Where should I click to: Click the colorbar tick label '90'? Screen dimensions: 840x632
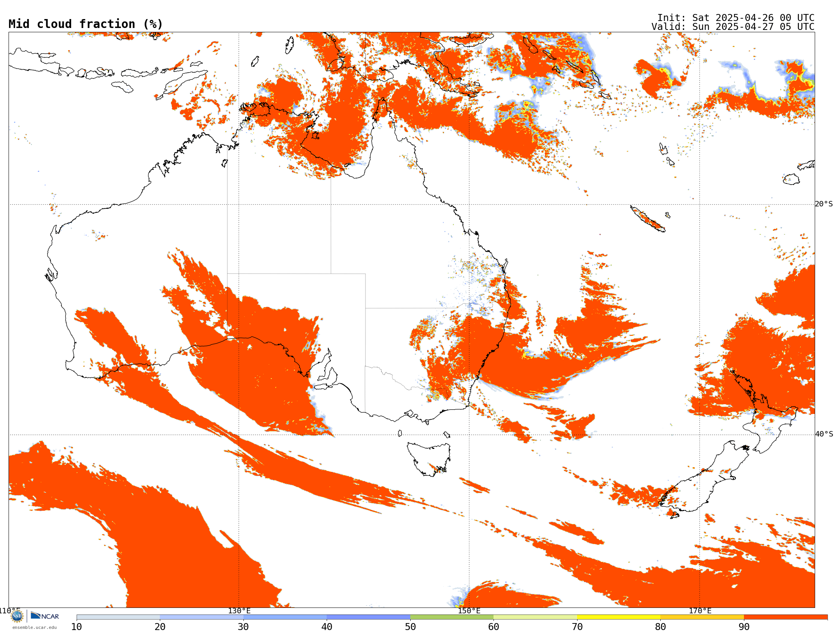click(744, 627)
